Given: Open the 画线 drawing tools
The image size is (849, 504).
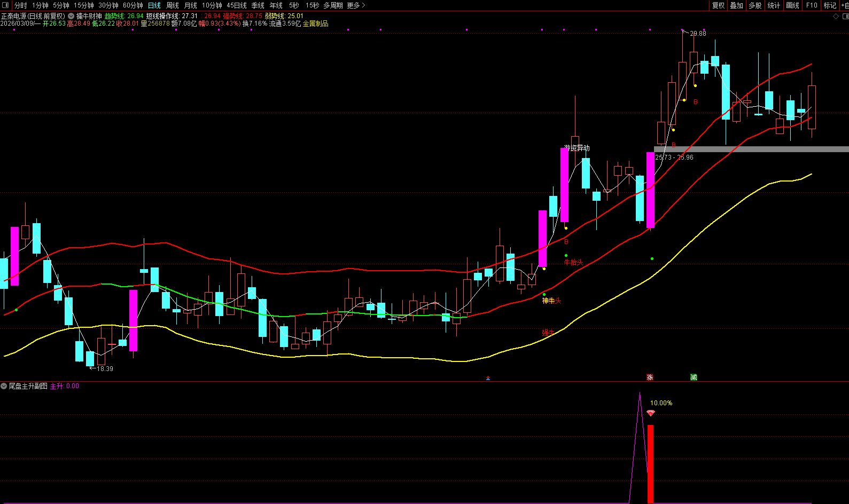Looking at the screenshot, I should point(793,5).
